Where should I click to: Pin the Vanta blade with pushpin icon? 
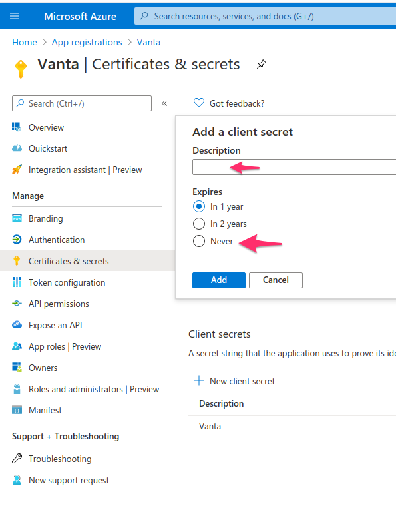tap(261, 64)
